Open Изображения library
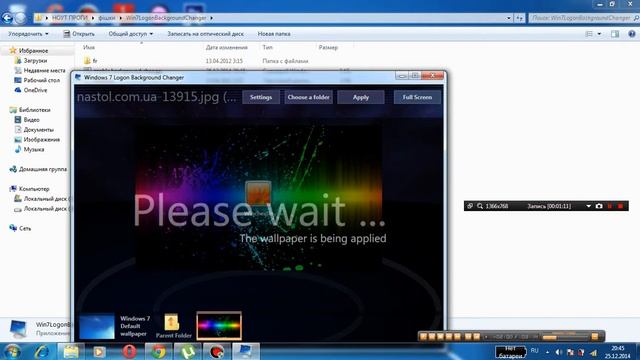Viewport: 640px width, 360px height. [42, 139]
